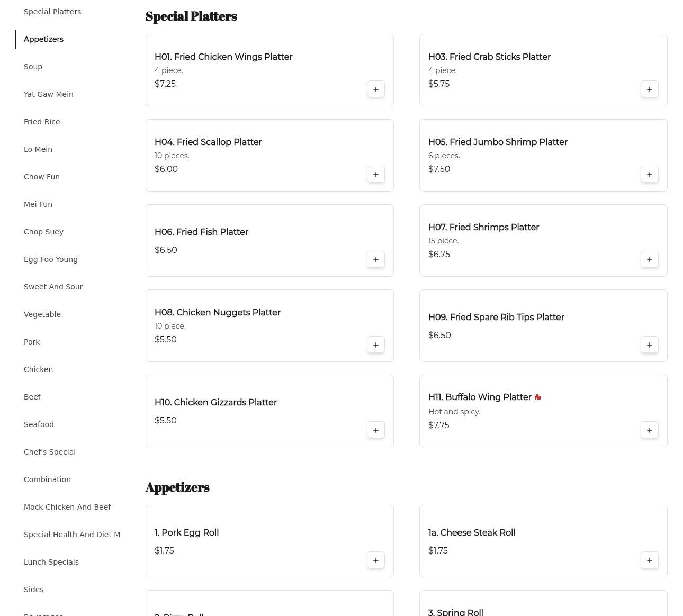Image resolution: width=683 pixels, height=616 pixels.
Task: Navigate to Lo Mein section
Action: click(x=38, y=149)
